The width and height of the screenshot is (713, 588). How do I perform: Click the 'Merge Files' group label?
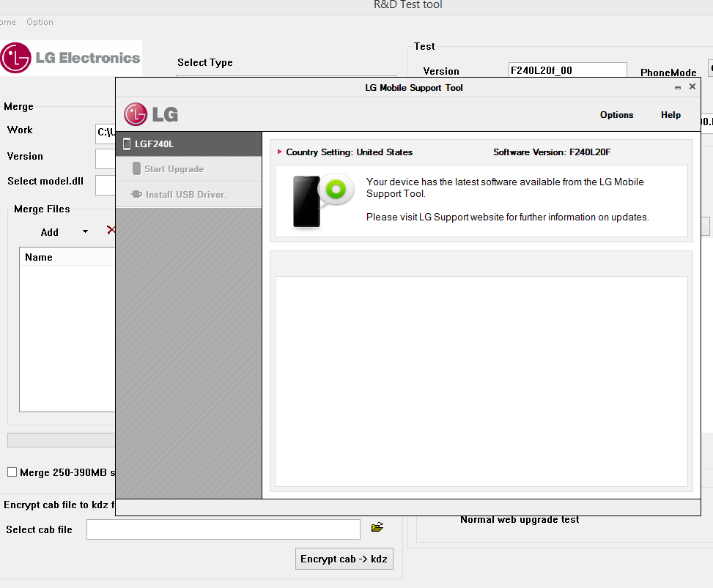tap(42, 209)
